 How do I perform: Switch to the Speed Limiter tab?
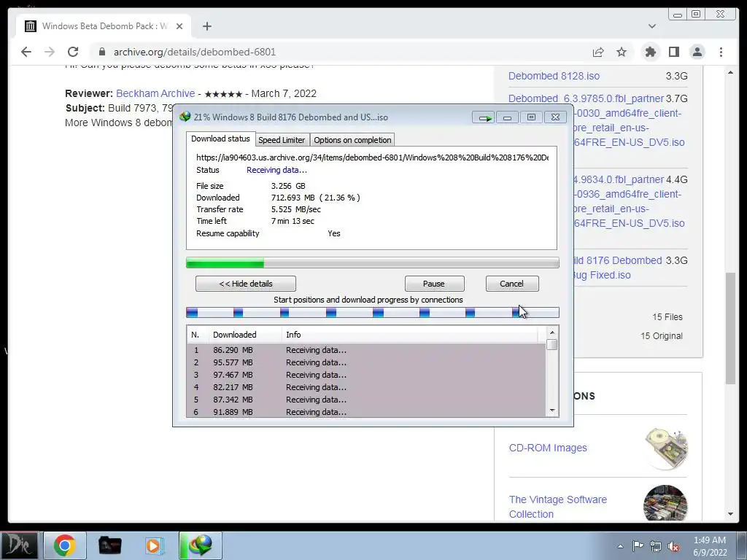coord(282,140)
